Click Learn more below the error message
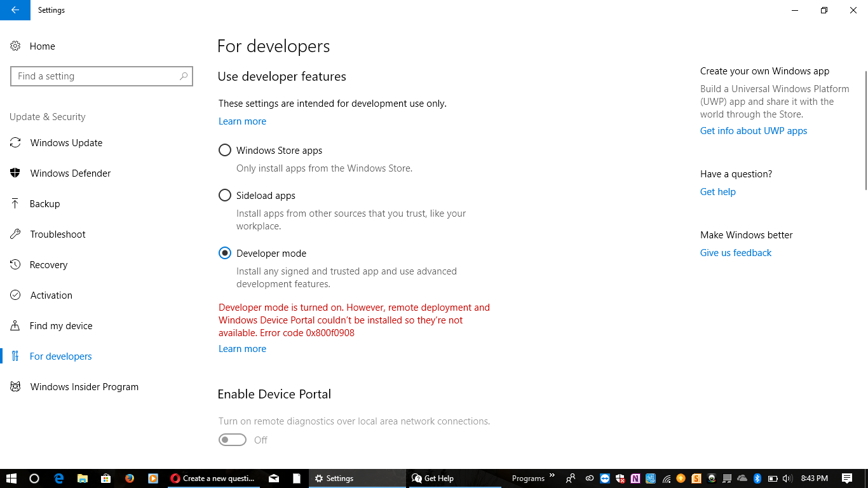This screenshot has width=868, height=488. pyautogui.click(x=242, y=349)
